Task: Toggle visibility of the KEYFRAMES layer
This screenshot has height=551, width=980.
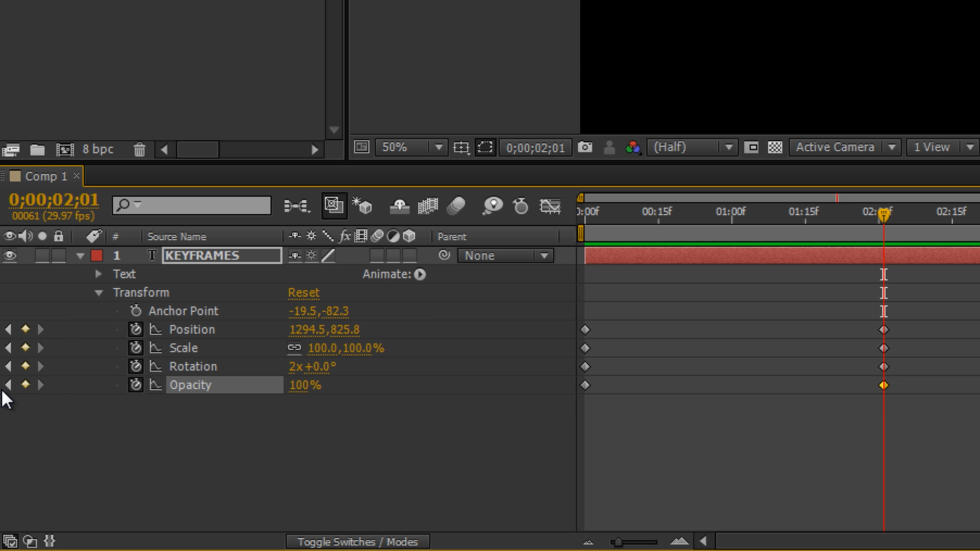Action: [x=10, y=256]
